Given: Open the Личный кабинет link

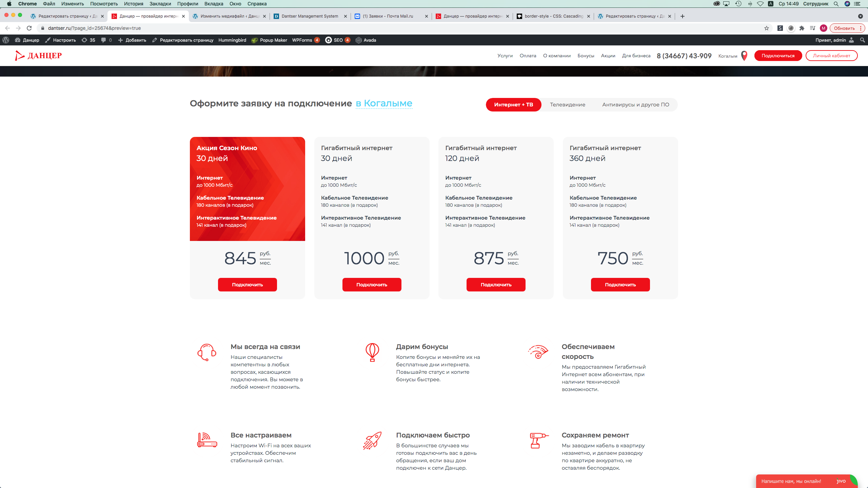Looking at the screenshot, I should point(831,56).
